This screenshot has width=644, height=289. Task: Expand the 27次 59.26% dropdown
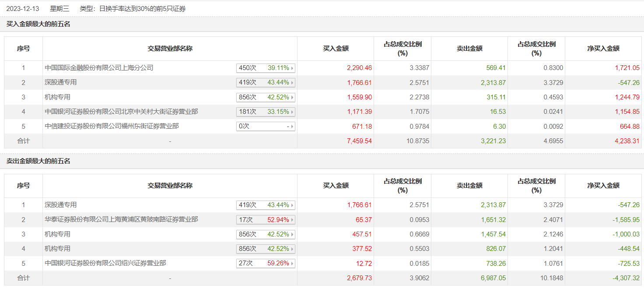coord(292,264)
